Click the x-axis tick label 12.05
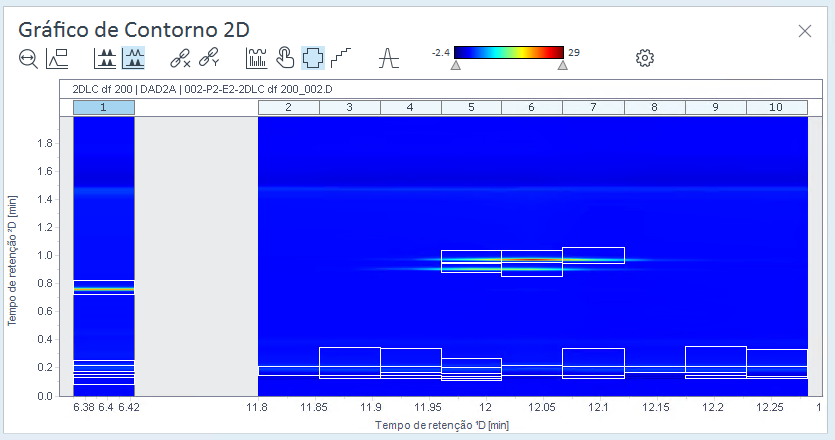The image size is (835, 440). point(542,408)
